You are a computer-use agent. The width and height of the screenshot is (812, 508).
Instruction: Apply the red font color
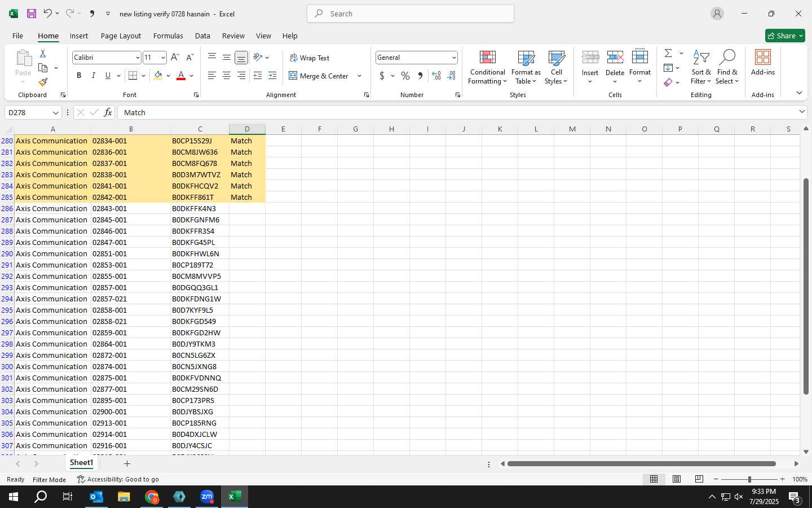coord(181,76)
